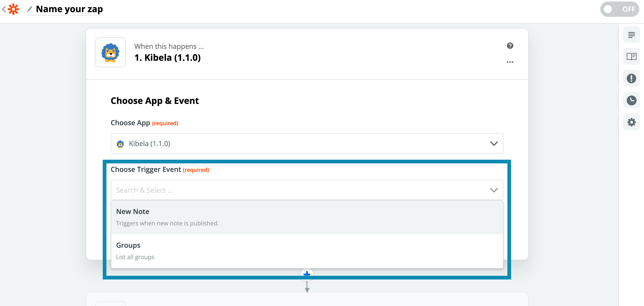The image size is (644, 306).
Task: Open the zap outline sidebar icon
Action: (631, 35)
